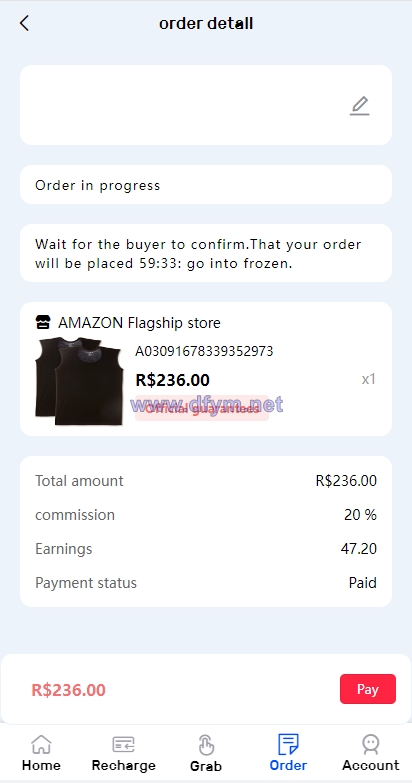The height and width of the screenshot is (783, 412).
Task: Tap the Grab hand icon
Action: coord(206,745)
